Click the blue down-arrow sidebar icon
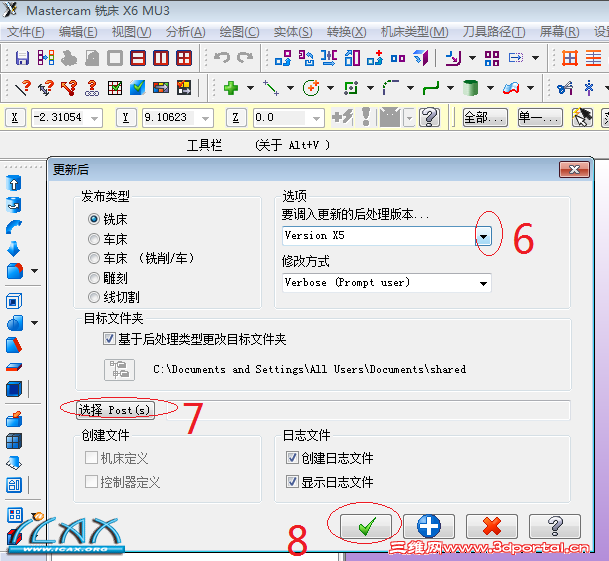This screenshot has height=561, width=609. click(14, 249)
